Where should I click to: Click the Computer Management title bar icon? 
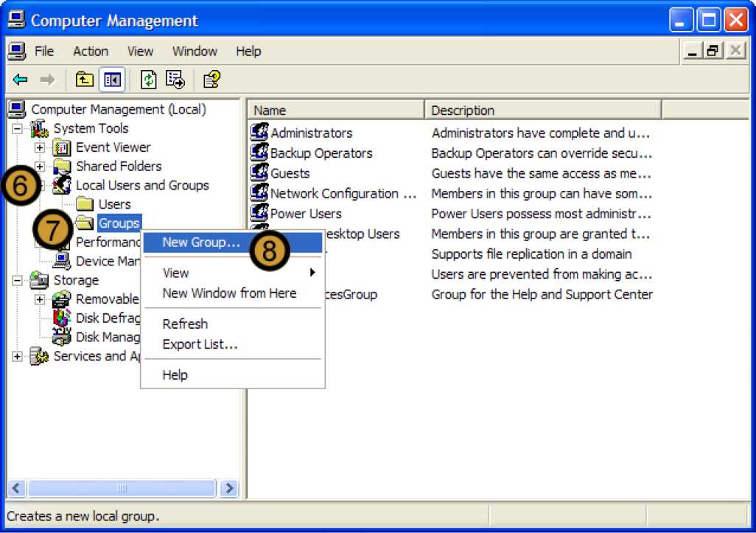pyautogui.click(x=16, y=20)
